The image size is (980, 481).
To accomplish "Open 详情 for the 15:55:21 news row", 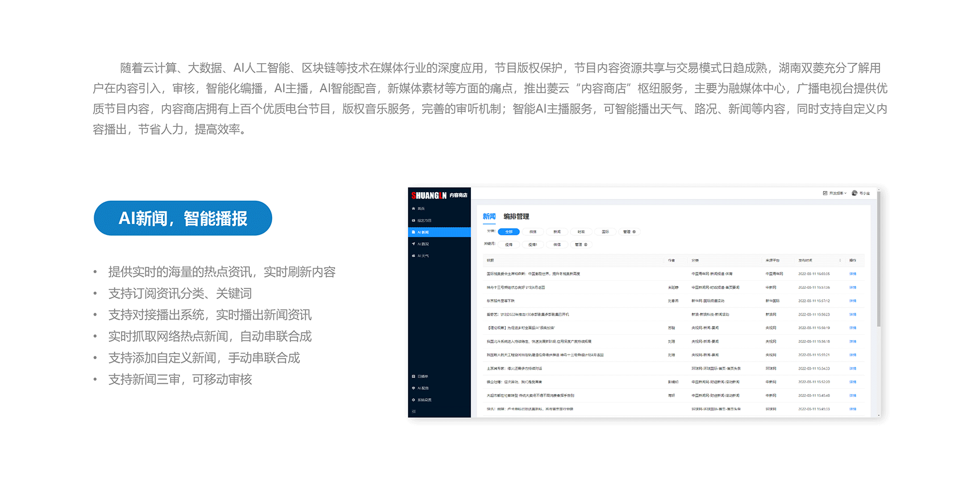I will pyautogui.click(x=853, y=355).
